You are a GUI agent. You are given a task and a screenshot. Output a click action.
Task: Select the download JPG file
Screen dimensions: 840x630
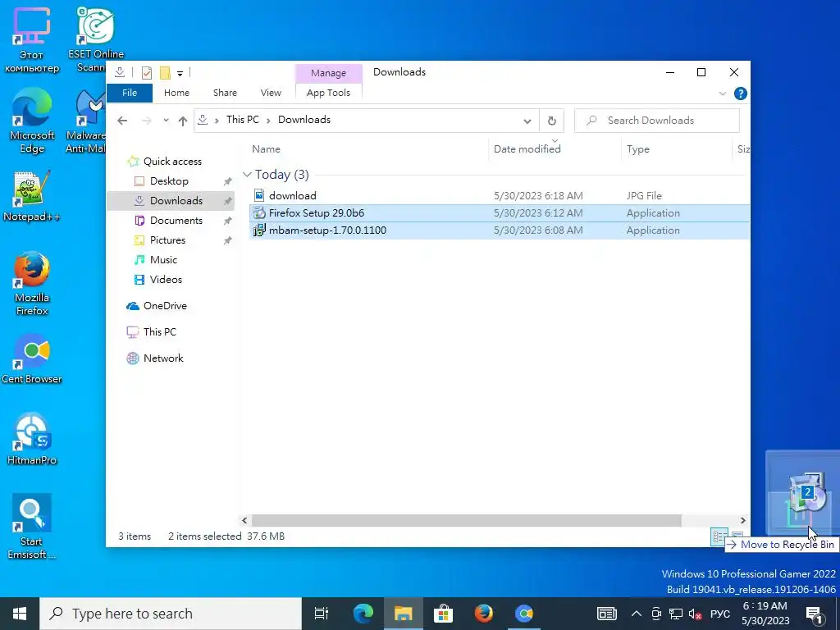coord(500,195)
